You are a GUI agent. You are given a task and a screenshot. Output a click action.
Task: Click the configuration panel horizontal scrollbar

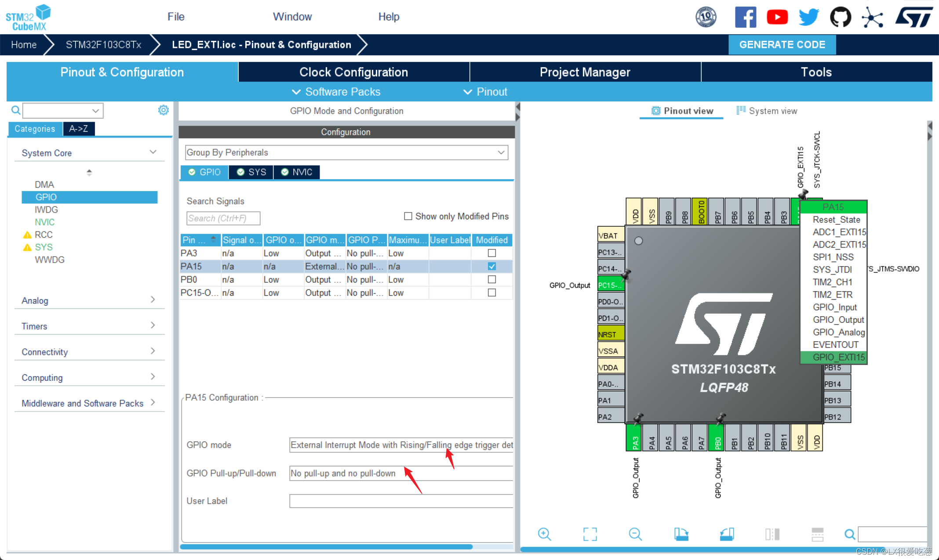pyautogui.click(x=326, y=547)
